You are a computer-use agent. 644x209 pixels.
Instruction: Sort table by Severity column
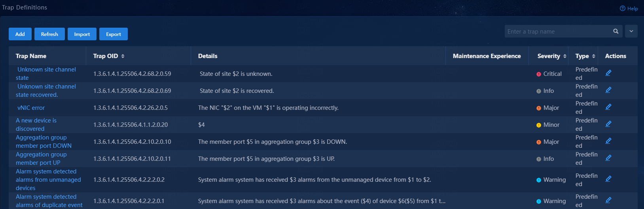pyautogui.click(x=564, y=56)
